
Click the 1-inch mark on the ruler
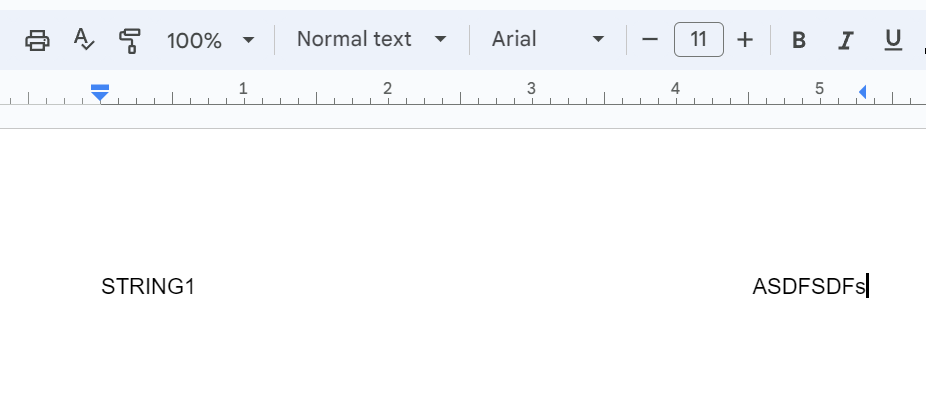point(243,89)
